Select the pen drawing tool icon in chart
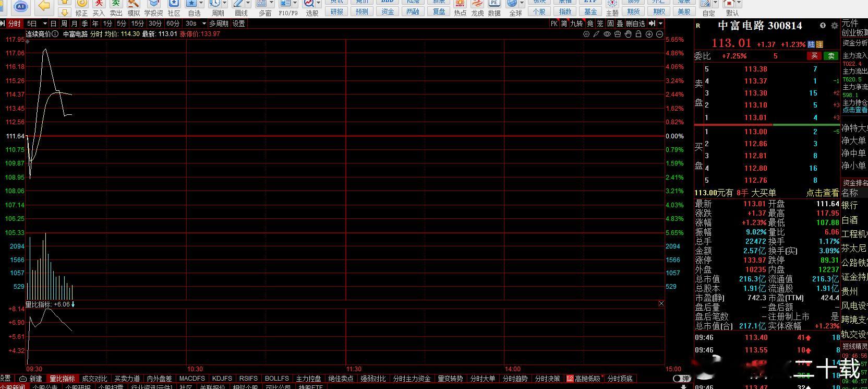868x389 pixels. click(597, 34)
